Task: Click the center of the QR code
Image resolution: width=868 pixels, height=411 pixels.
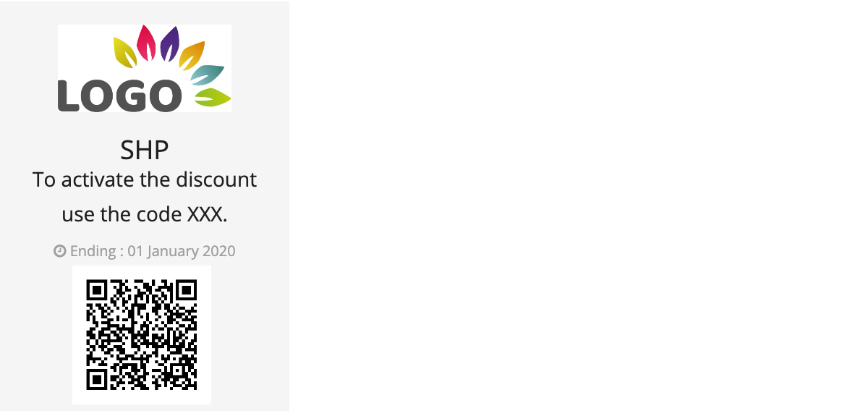Action: coord(142,335)
